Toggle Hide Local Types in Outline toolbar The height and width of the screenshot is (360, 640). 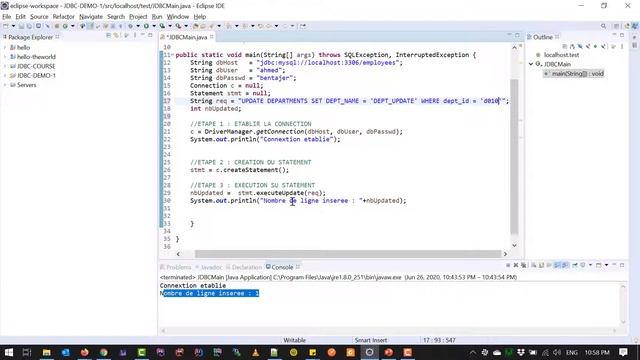[603, 47]
